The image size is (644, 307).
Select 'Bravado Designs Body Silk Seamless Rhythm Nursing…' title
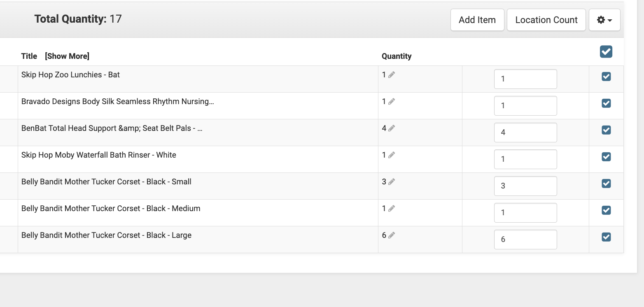click(118, 102)
